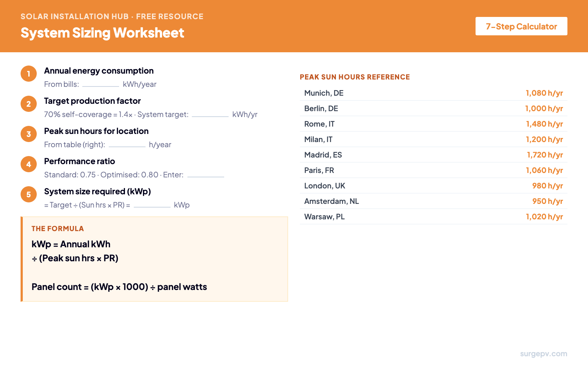The image size is (588, 368).
Task: Click the step 3 circle for Peak sun hours
Action: tap(28, 134)
